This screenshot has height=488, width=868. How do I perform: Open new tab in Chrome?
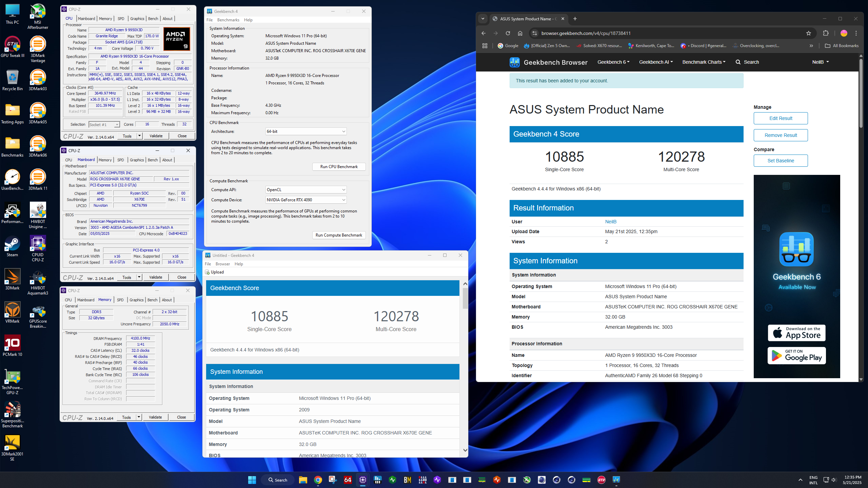(x=575, y=19)
